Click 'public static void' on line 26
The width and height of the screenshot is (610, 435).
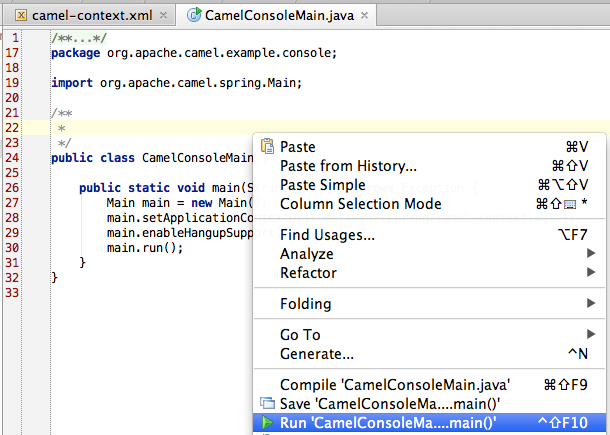142,188
